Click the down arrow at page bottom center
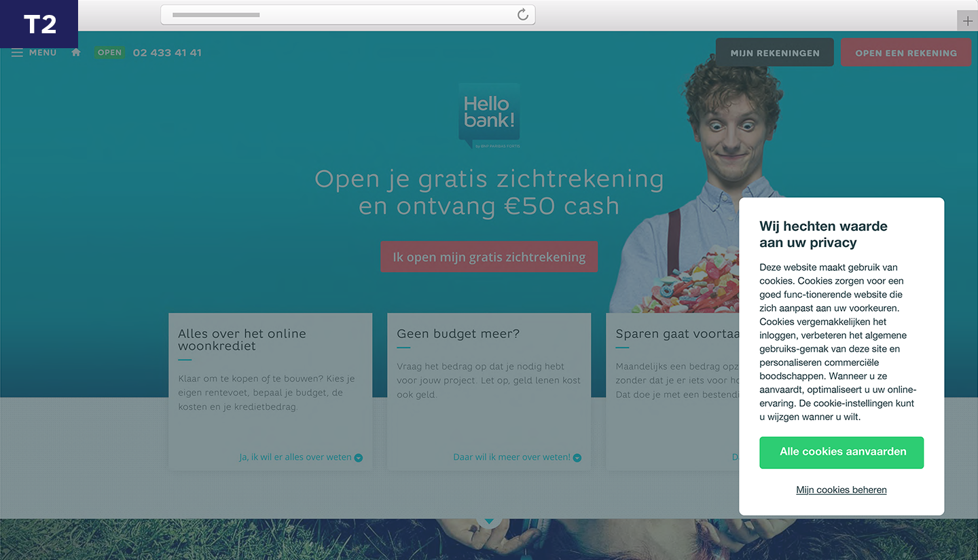The image size is (978, 560). (489, 521)
